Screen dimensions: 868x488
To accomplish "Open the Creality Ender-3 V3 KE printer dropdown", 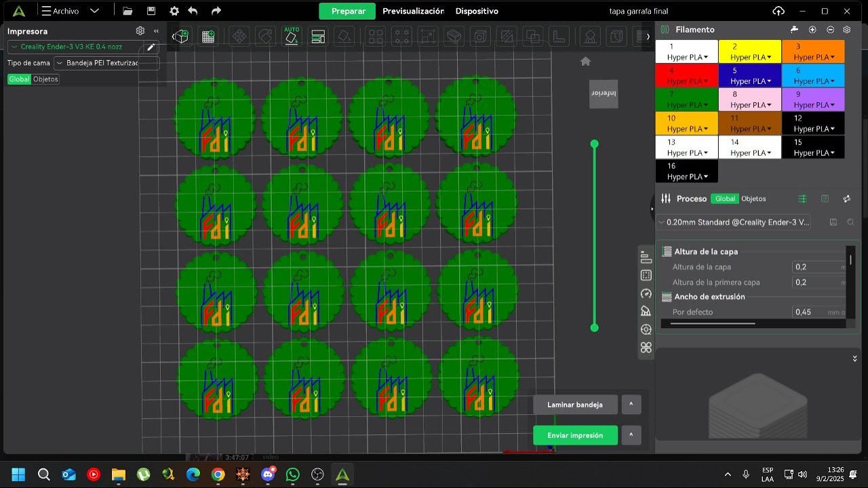I will tap(76, 47).
